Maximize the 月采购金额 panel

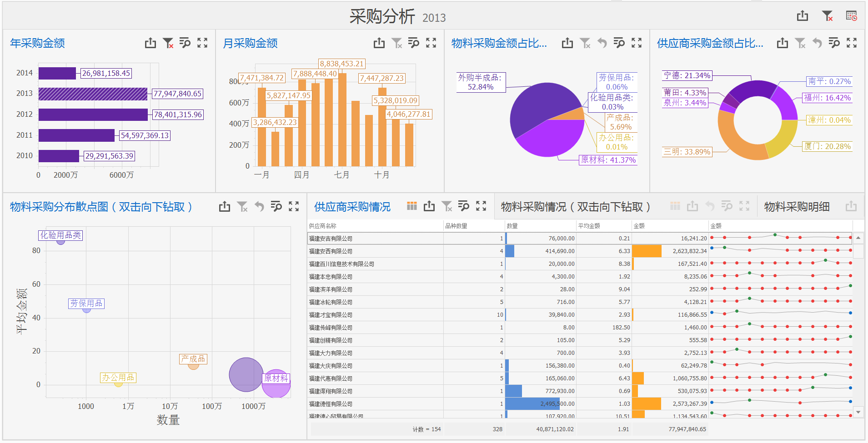tap(431, 43)
